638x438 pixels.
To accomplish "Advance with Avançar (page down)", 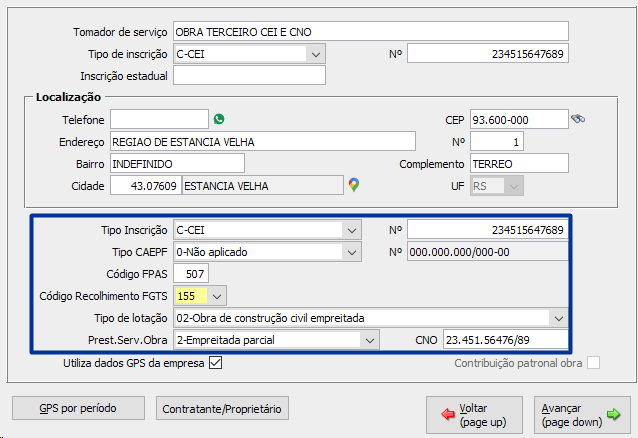I will coord(582,415).
